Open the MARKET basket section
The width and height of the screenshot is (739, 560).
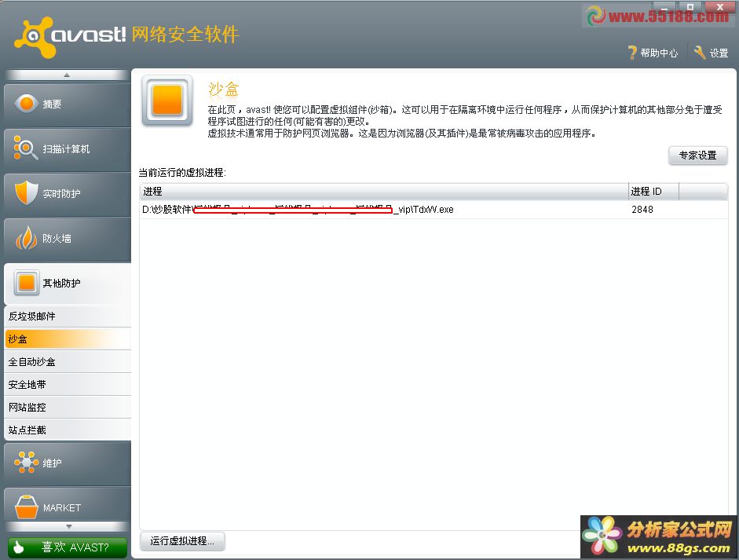click(x=68, y=505)
